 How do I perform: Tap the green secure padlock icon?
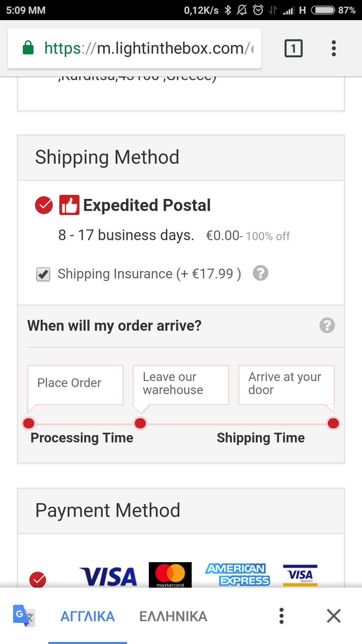[x=28, y=48]
